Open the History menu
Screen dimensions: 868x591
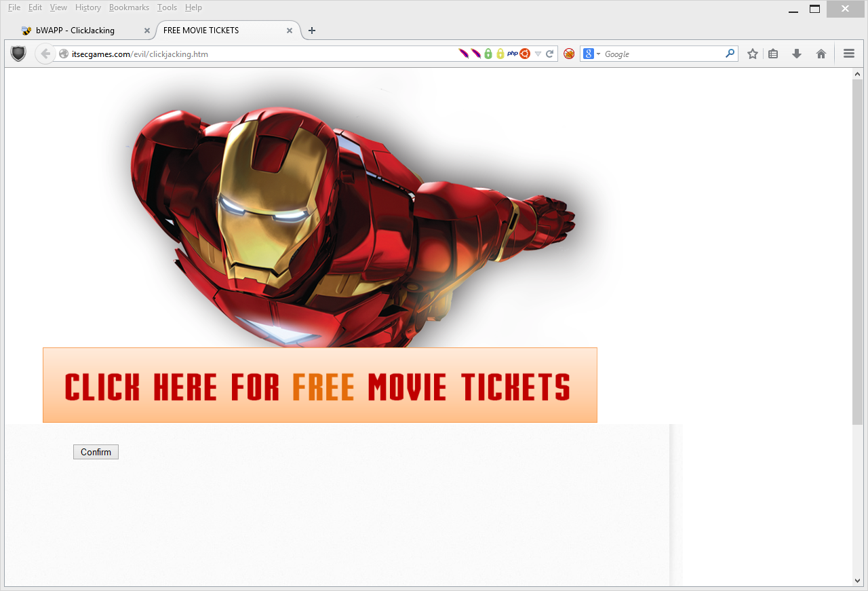88,7
